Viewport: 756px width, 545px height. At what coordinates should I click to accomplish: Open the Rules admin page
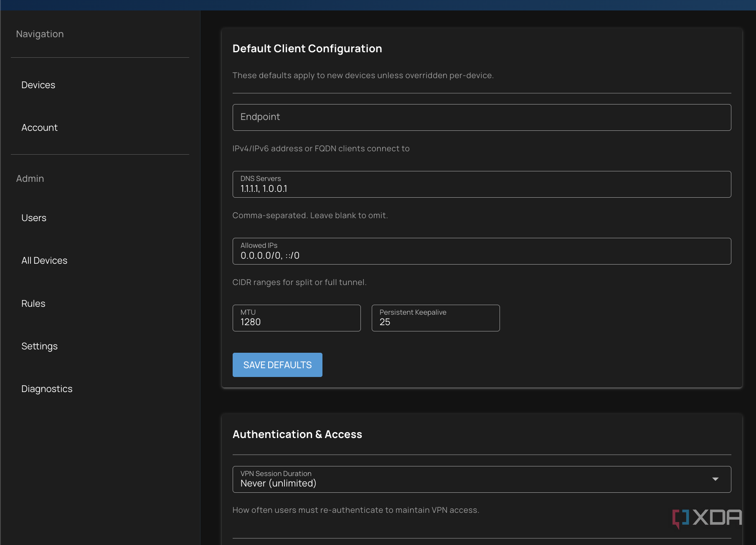coord(33,303)
